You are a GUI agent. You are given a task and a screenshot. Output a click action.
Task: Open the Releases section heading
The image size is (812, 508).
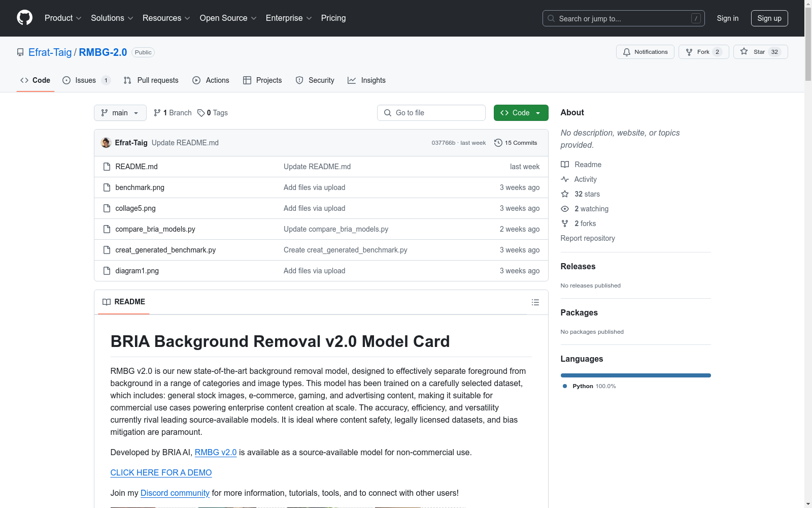(578, 266)
